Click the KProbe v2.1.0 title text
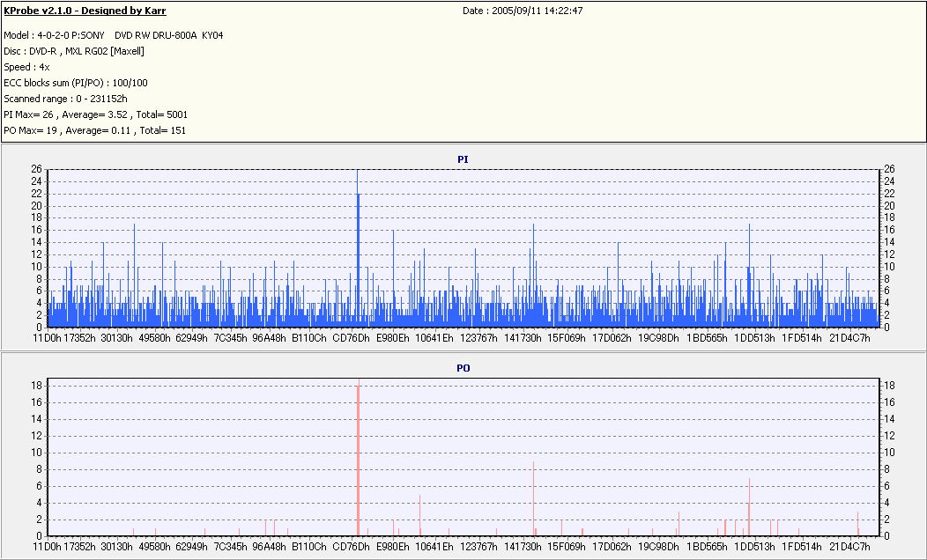The width and height of the screenshot is (927, 560). point(85,11)
